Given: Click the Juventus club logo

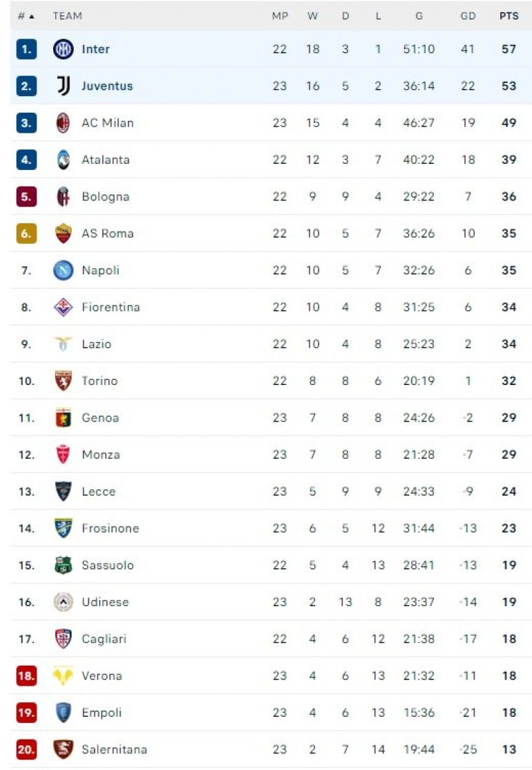Looking at the screenshot, I should 63,86.
